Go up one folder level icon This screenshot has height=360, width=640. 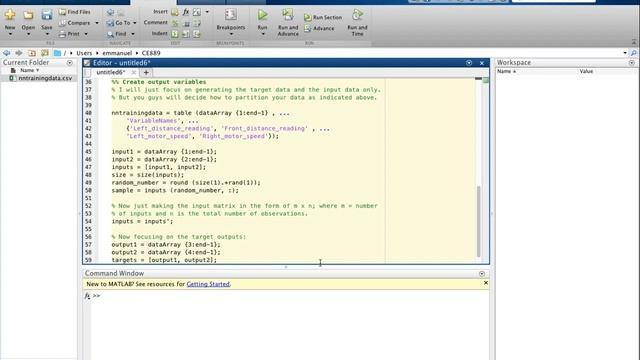(32, 53)
